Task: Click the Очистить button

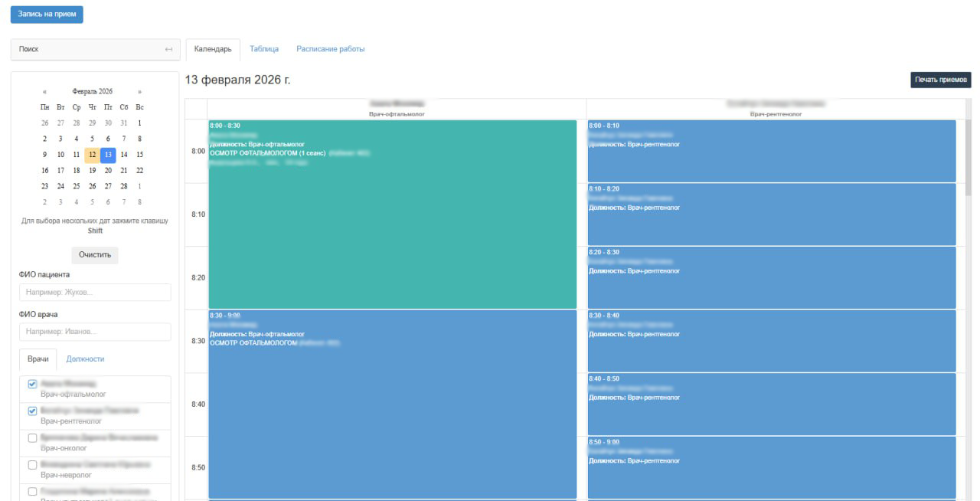Action: pos(95,255)
